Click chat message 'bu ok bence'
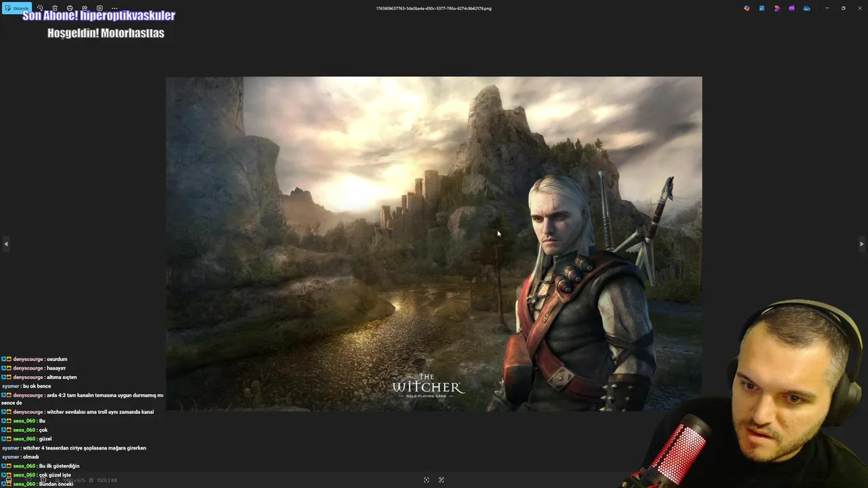868x488 pixels. pos(26,386)
